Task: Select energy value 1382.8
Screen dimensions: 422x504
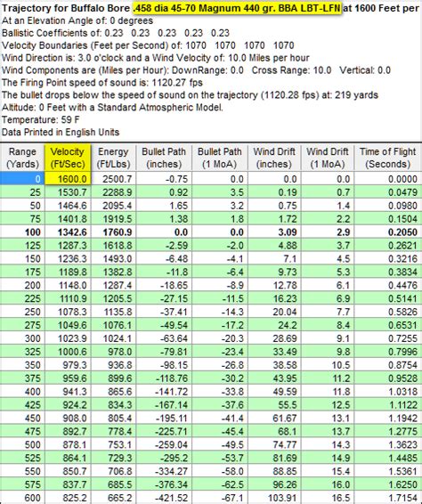Action: click(113, 272)
